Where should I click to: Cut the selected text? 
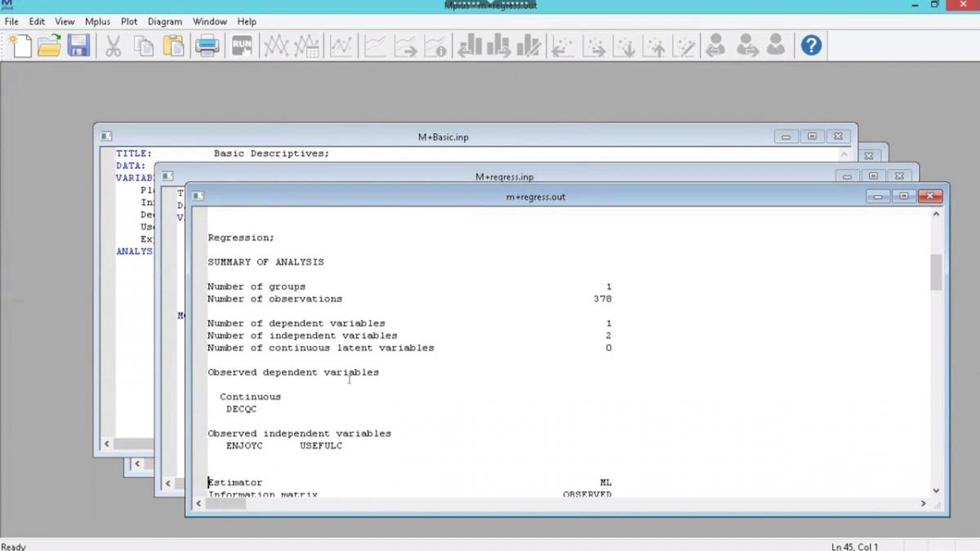pyautogui.click(x=114, y=46)
